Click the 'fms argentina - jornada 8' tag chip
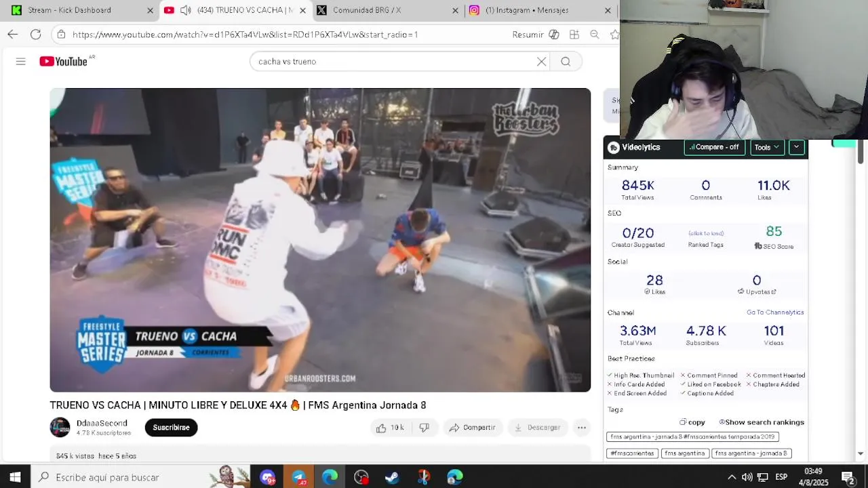The width and height of the screenshot is (868, 488). pyautogui.click(x=751, y=453)
